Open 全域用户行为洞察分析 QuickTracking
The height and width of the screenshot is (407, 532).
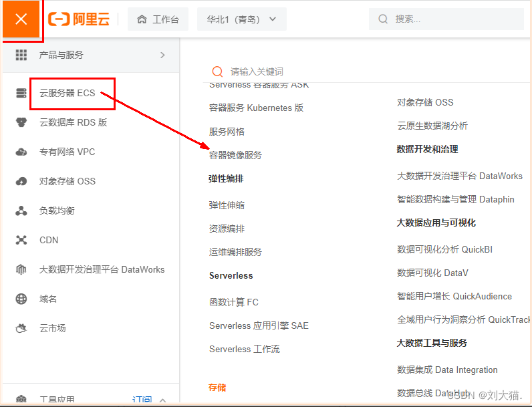463,320
